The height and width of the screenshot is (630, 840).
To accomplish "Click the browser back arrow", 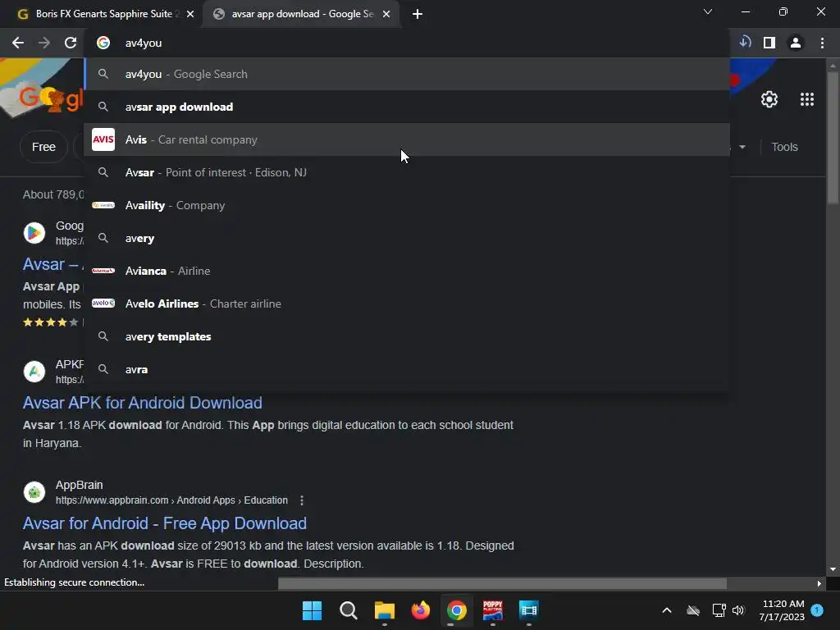I will tap(18, 43).
